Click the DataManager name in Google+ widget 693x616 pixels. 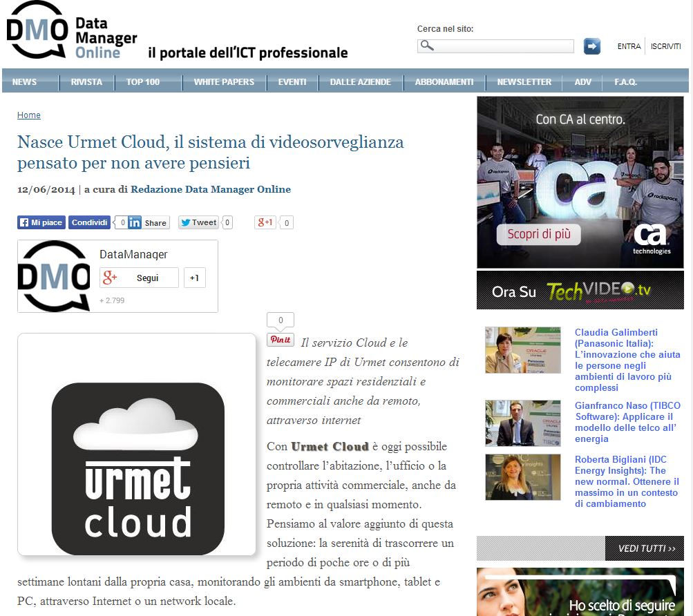pos(133,254)
